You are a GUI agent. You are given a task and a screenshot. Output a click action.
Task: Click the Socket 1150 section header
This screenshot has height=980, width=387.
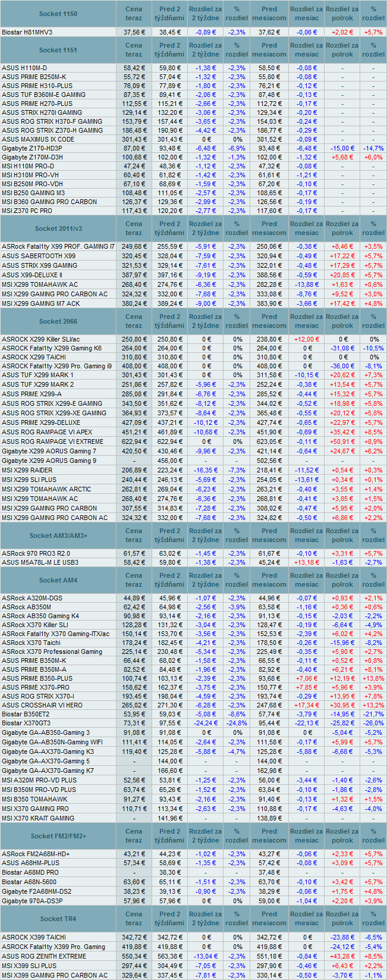(x=58, y=14)
